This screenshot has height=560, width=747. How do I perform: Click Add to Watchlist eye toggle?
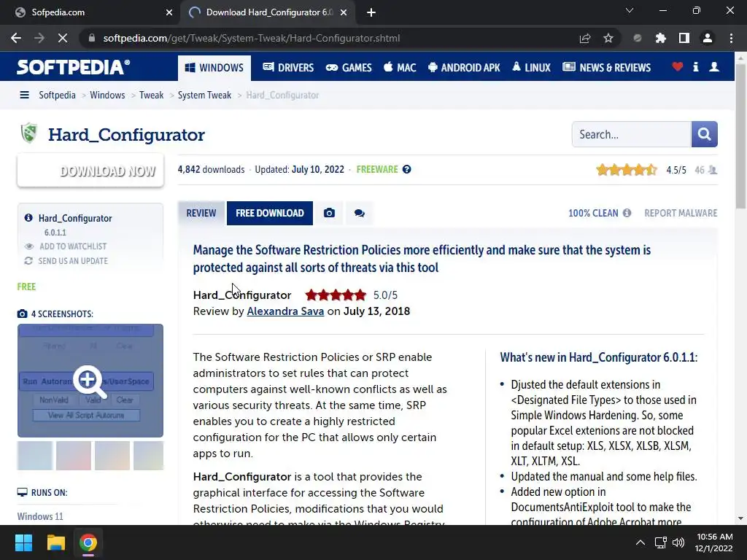(x=29, y=246)
